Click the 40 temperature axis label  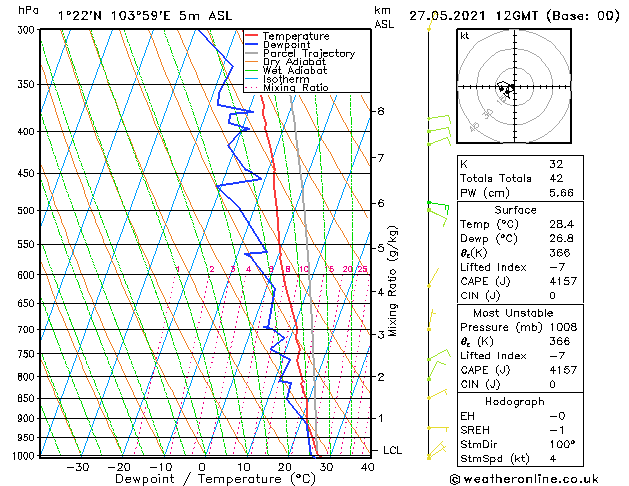(367, 467)
